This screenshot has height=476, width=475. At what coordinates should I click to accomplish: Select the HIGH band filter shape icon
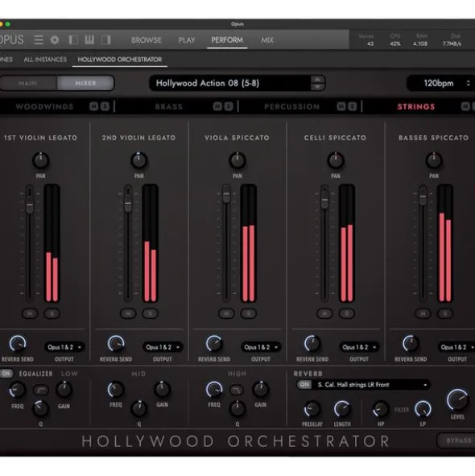point(237,390)
